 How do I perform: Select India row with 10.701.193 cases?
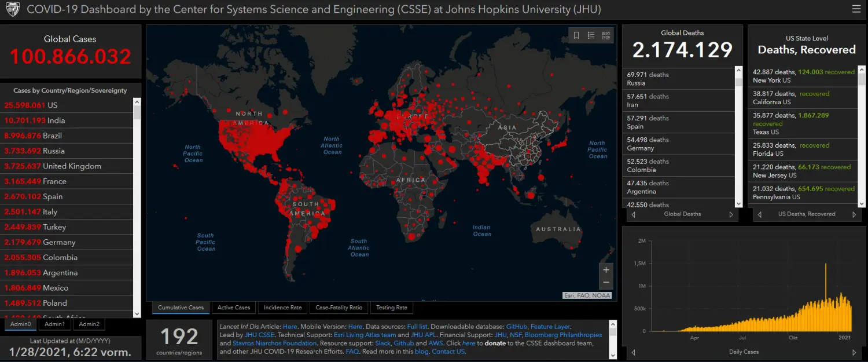[67, 120]
